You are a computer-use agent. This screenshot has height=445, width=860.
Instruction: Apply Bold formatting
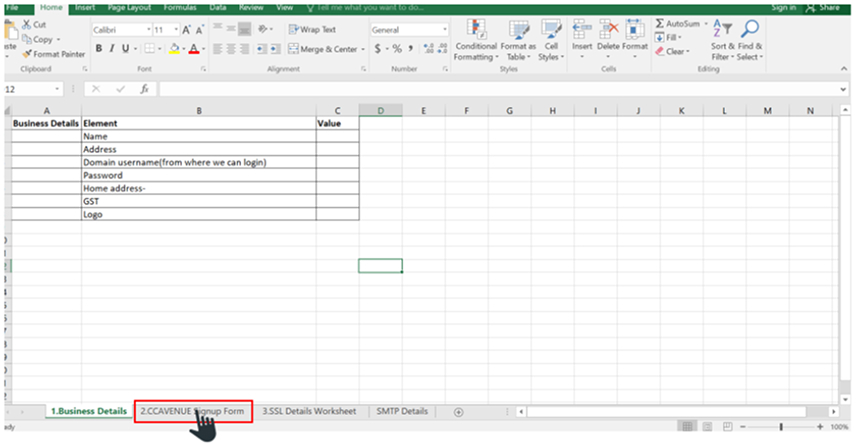pyautogui.click(x=98, y=48)
